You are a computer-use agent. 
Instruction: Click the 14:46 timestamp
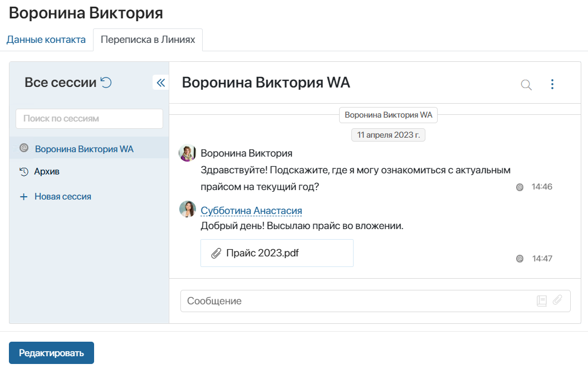pyautogui.click(x=542, y=187)
